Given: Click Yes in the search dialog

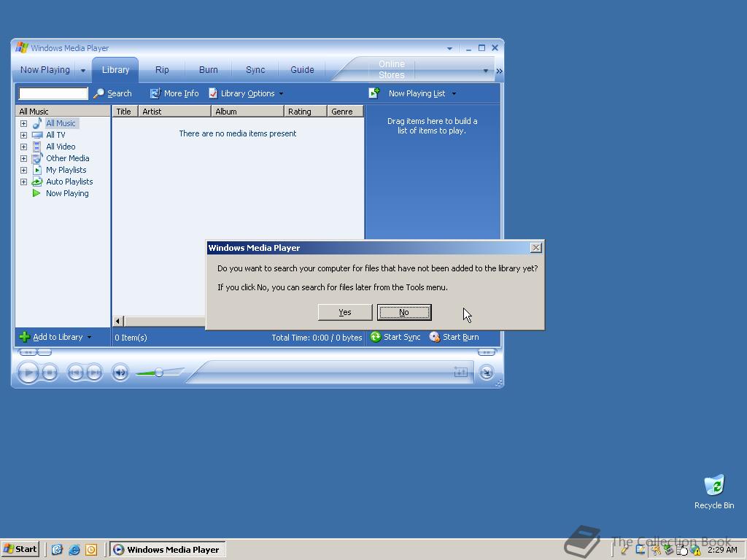Looking at the screenshot, I should [x=345, y=312].
